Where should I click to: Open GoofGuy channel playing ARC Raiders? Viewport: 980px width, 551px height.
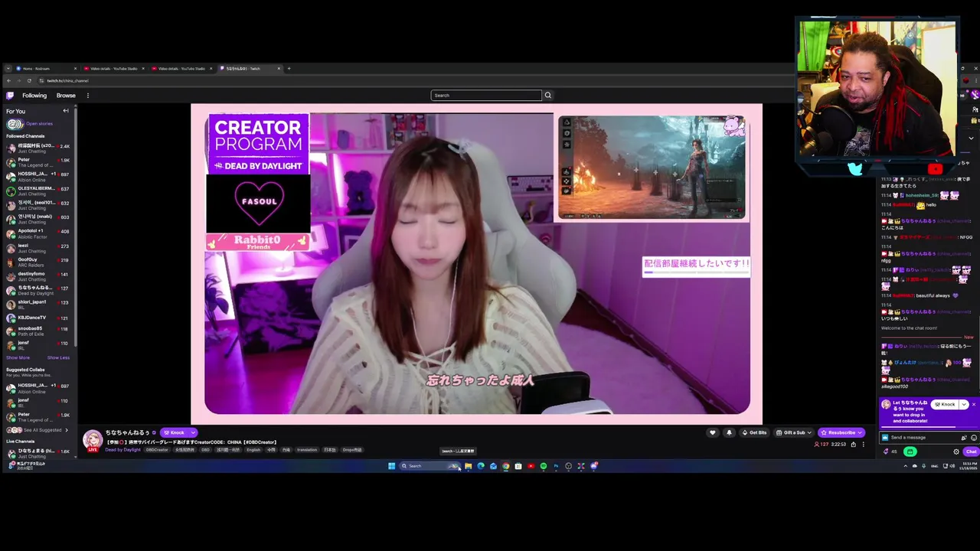38,262
